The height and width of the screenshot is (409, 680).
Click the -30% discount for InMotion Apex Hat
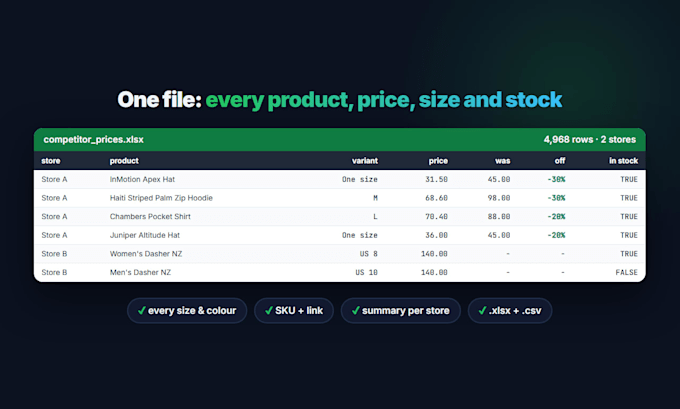pyautogui.click(x=556, y=180)
